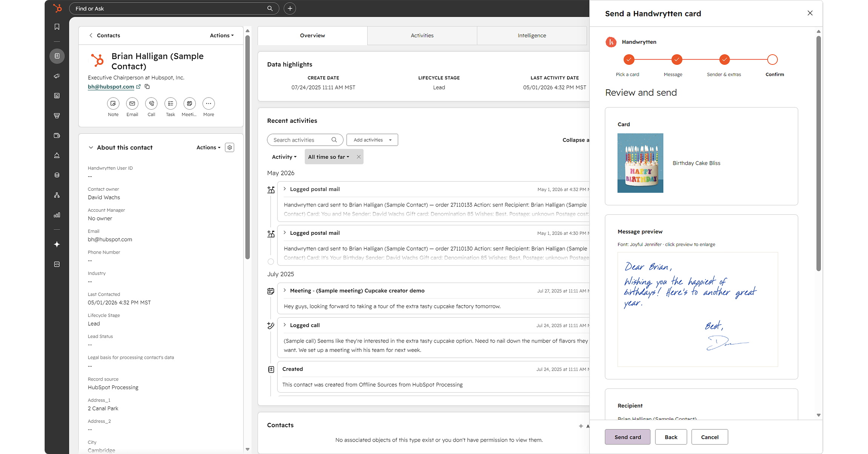Open About this contact settings gear
This screenshot has height=454, width=868.
(230, 147)
